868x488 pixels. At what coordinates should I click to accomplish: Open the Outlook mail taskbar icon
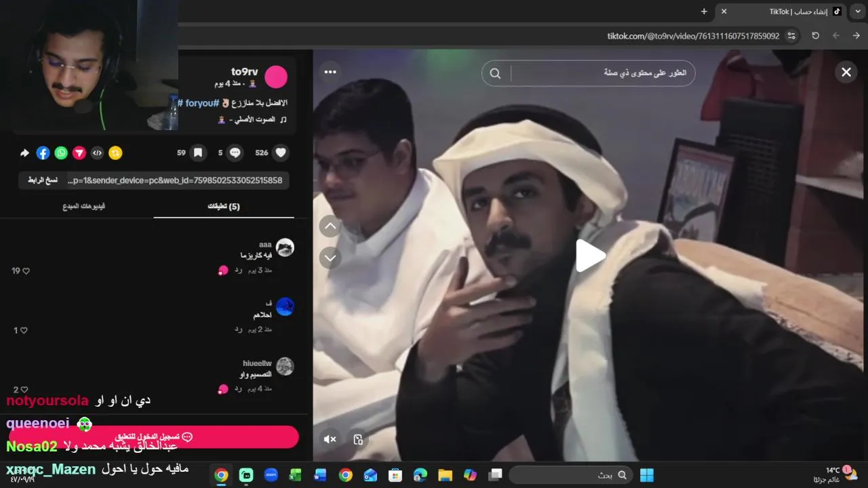370,475
